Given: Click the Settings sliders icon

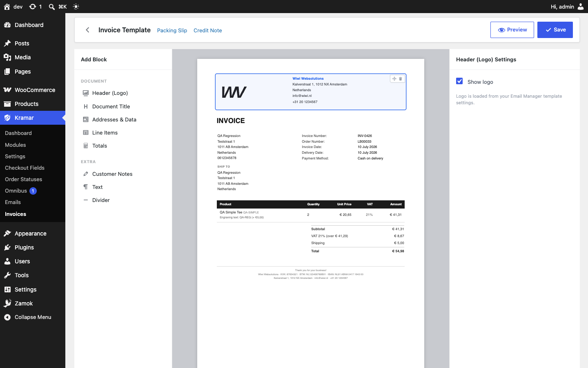Looking at the screenshot, I should pyautogui.click(x=7, y=289).
